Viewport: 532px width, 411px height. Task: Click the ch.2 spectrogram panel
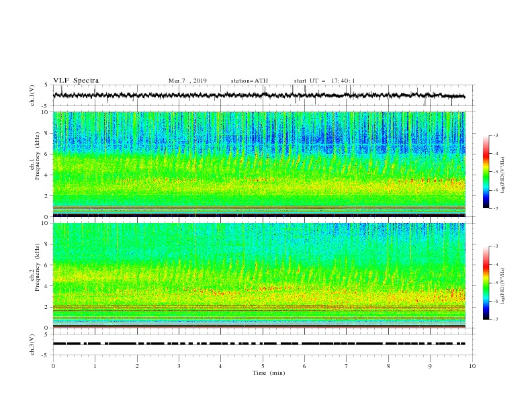coord(259,275)
